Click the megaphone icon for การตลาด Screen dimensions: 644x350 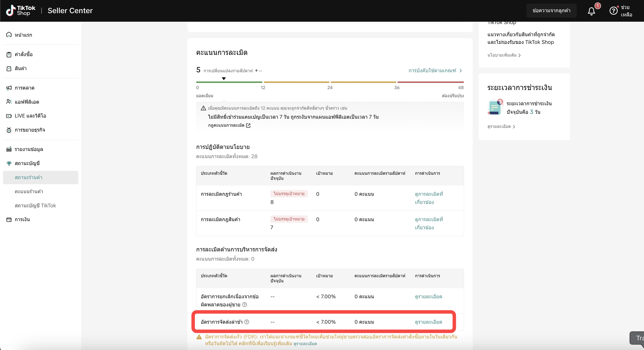9,88
